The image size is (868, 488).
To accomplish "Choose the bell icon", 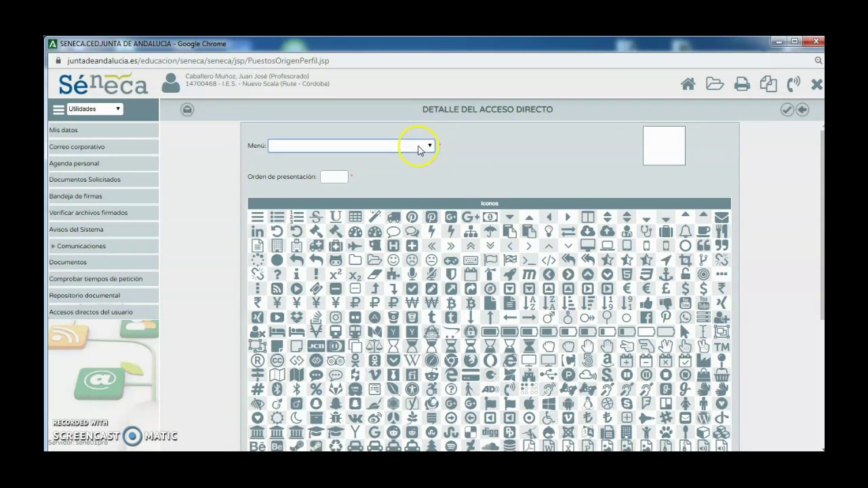I will click(685, 231).
